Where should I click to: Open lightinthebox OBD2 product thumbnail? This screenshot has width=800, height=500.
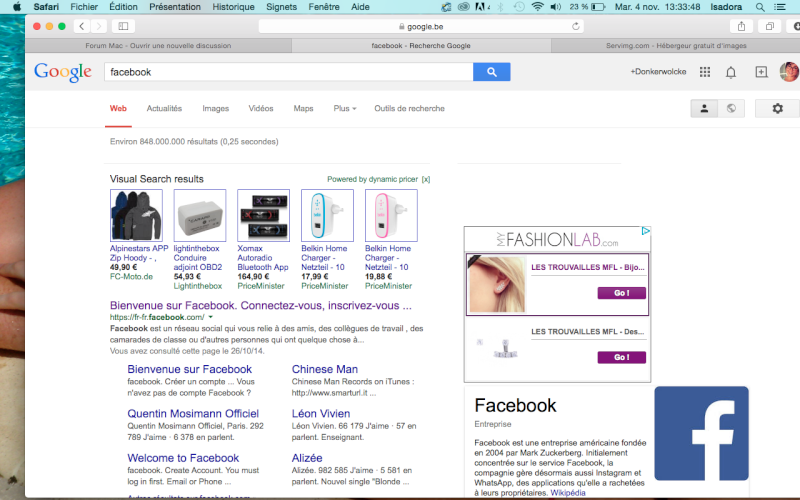point(199,215)
